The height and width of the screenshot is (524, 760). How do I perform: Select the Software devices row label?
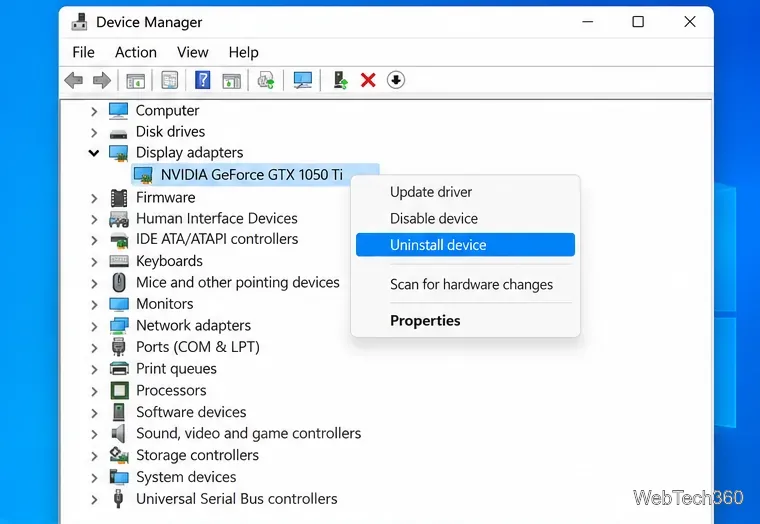(x=191, y=412)
